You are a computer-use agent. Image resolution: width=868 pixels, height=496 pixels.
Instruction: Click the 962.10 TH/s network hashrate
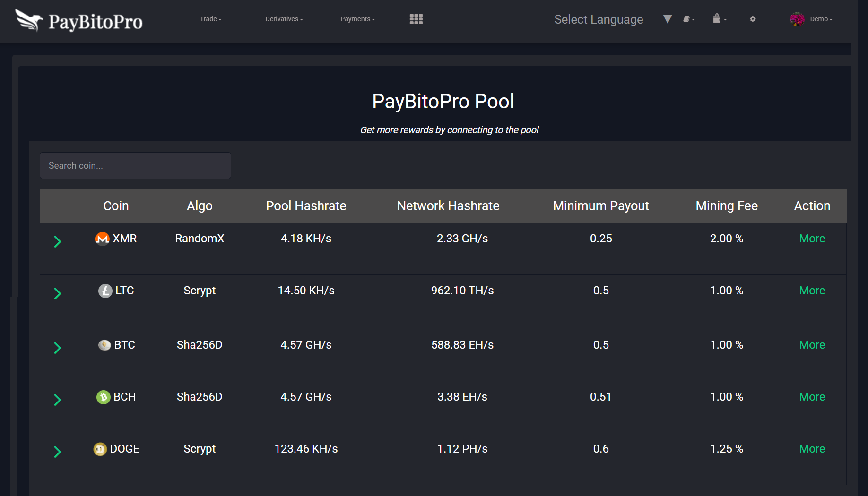pos(462,291)
